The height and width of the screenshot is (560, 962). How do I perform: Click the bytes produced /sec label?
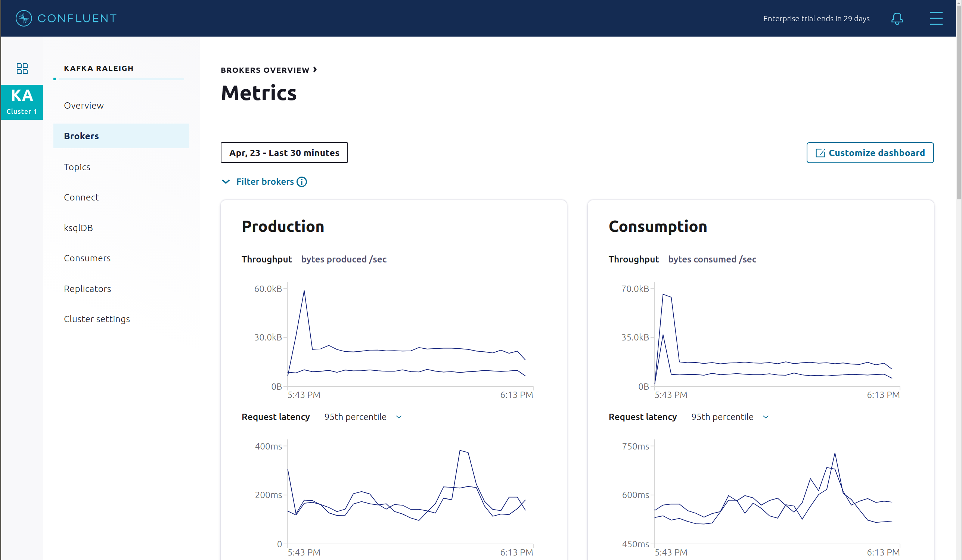(x=344, y=259)
